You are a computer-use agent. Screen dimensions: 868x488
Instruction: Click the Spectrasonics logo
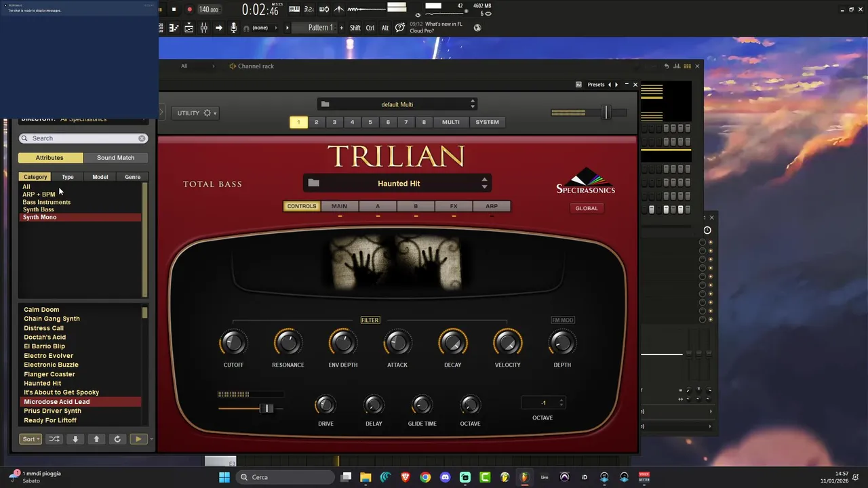pos(585,181)
